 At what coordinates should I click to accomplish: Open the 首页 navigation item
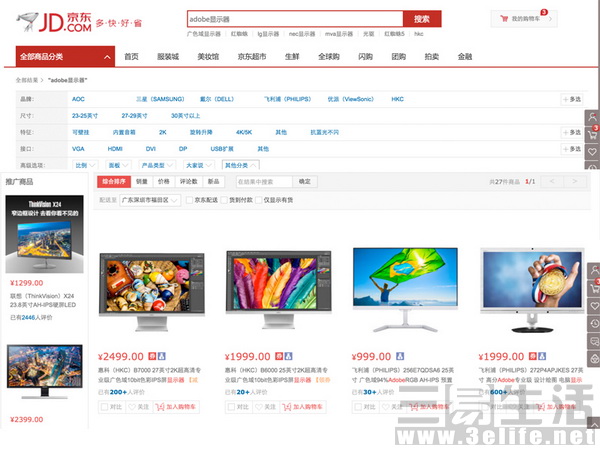click(x=131, y=57)
